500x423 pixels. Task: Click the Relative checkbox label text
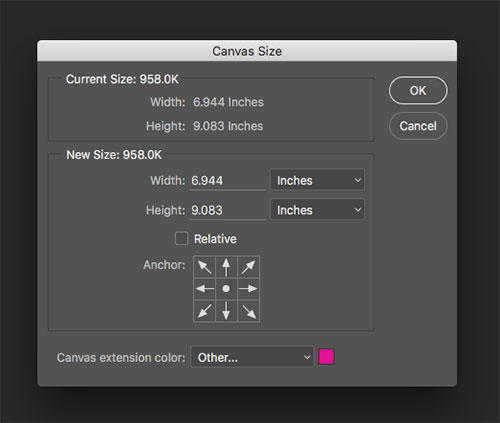[x=215, y=239]
